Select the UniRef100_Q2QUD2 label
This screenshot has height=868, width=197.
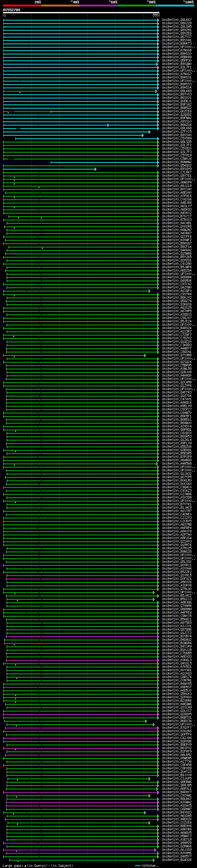click(x=177, y=115)
